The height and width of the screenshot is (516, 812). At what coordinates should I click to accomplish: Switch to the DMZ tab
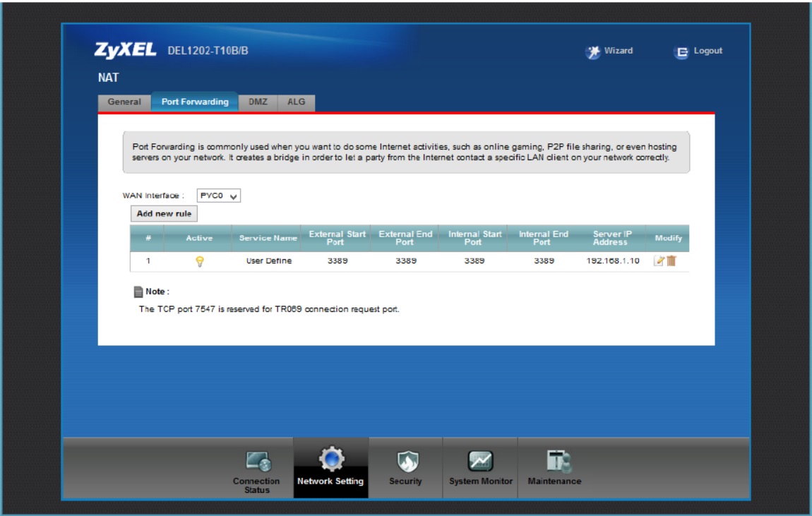(x=258, y=102)
